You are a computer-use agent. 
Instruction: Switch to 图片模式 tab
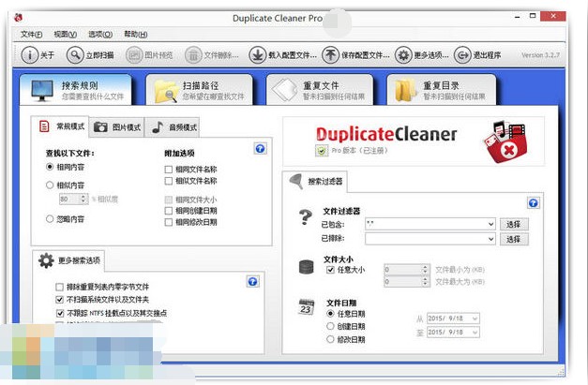coord(116,127)
